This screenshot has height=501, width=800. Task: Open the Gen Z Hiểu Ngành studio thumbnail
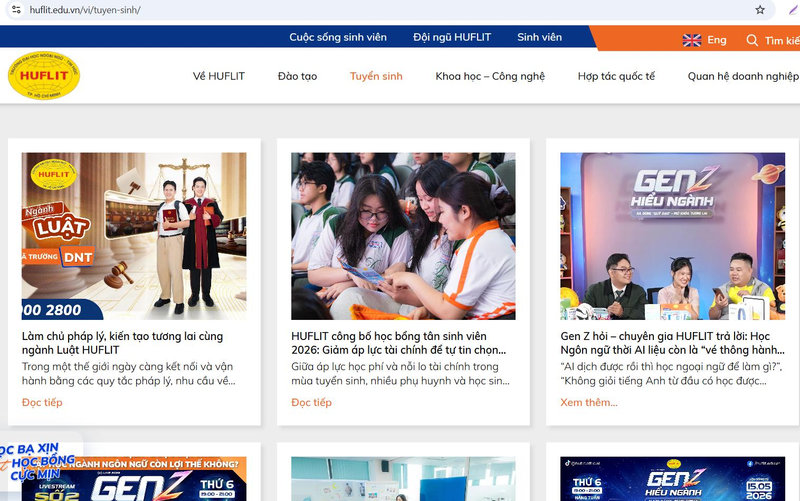(x=672, y=236)
